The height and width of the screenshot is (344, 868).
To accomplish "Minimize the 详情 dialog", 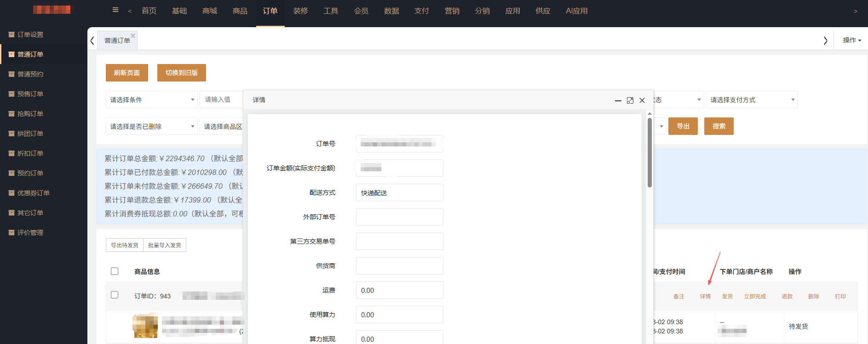I will click(618, 100).
